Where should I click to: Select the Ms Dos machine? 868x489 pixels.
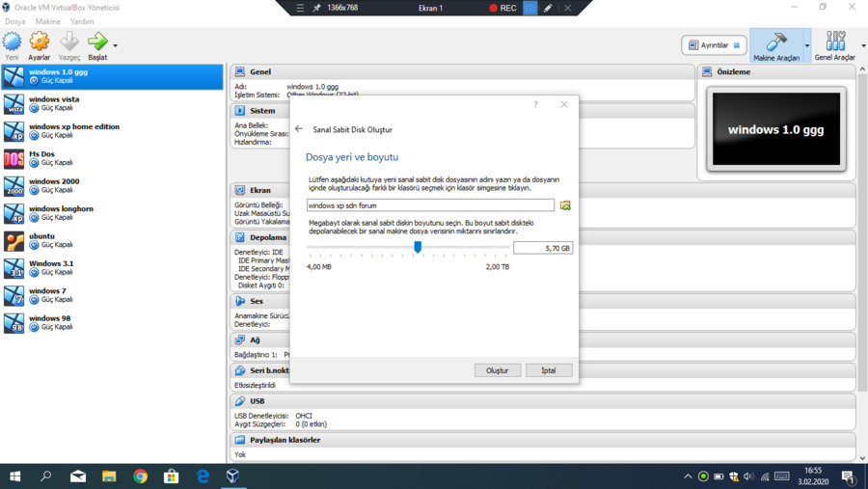[112, 158]
